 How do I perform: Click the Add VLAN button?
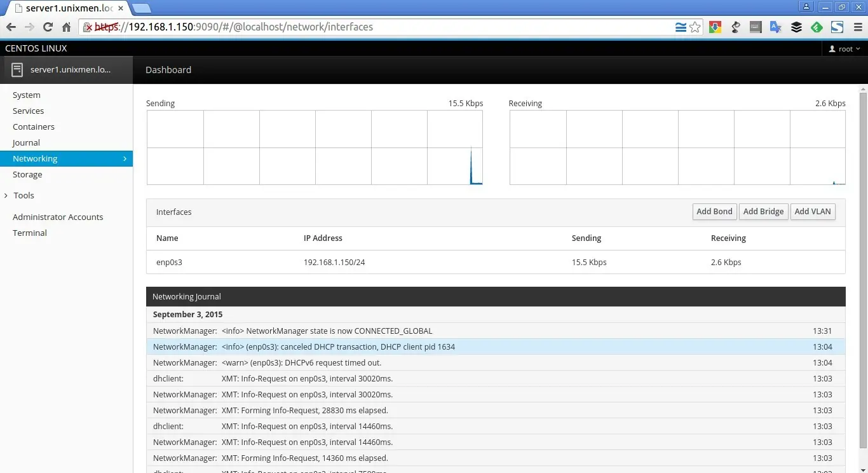(x=812, y=212)
